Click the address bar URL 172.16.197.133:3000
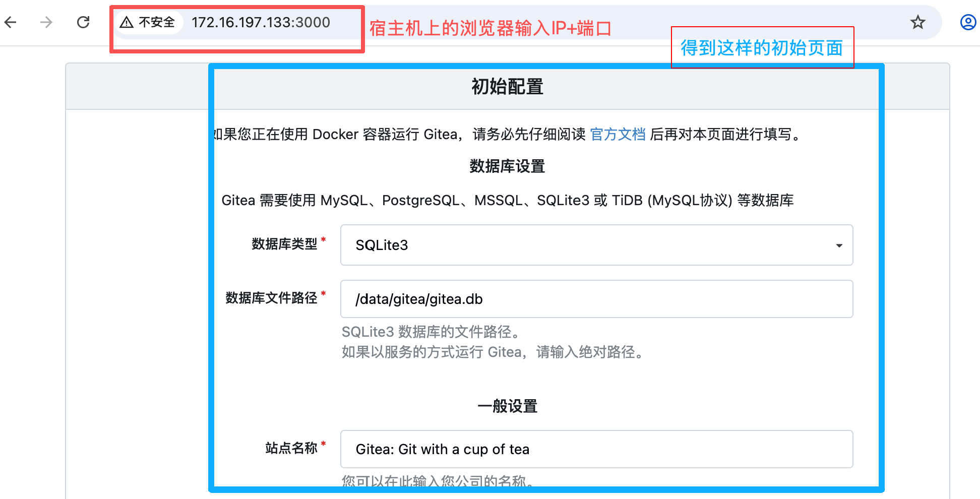This screenshot has height=499, width=980. (x=261, y=22)
